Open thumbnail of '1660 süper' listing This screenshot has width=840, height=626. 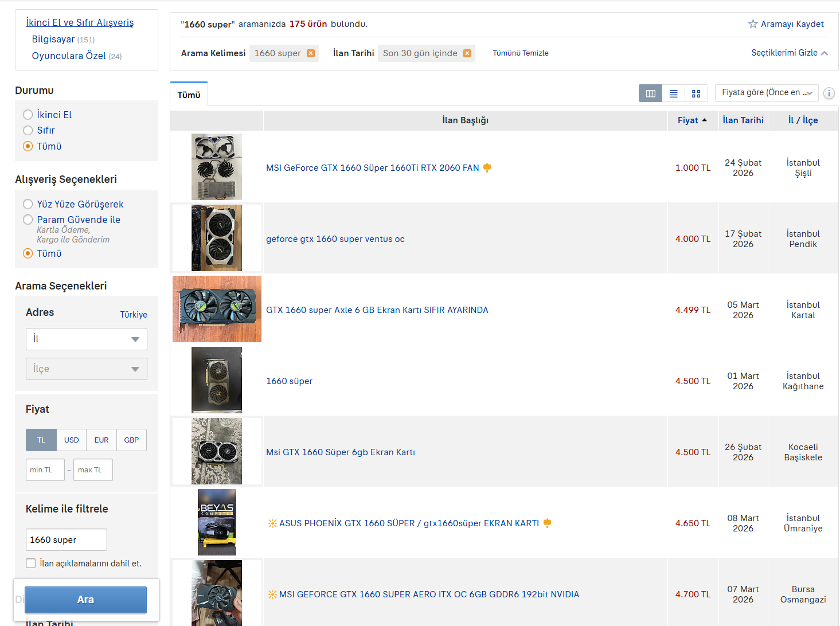click(x=217, y=380)
